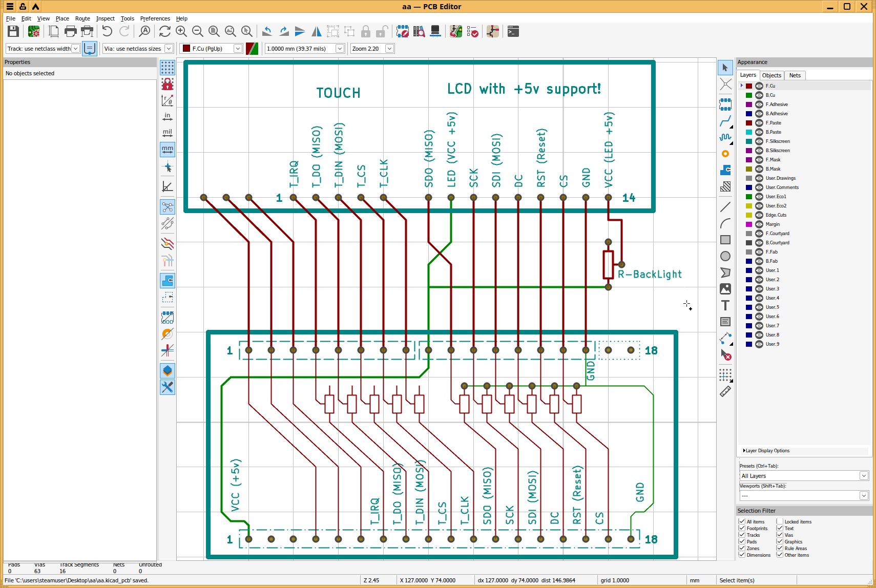Viewport: 876px width, 588px height.
Task: Uncheck the Footprints selection filter
Action: coord(742,528)
